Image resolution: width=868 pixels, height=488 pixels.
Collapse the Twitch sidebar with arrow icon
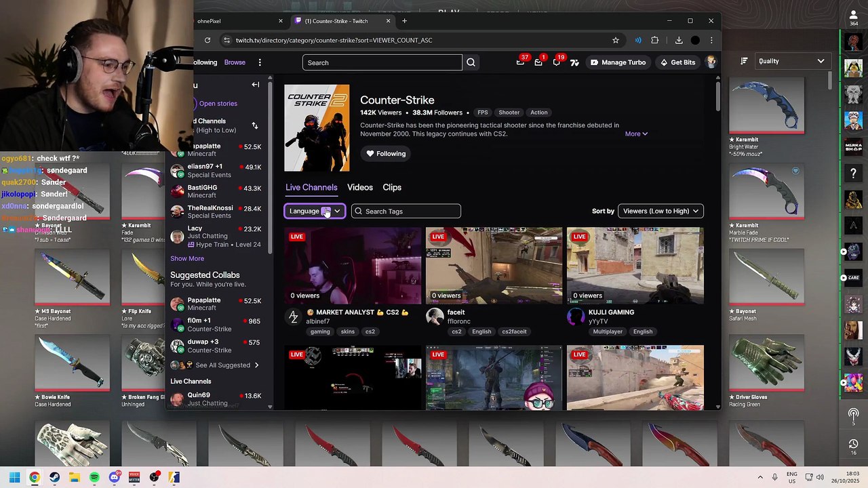click(x=256, y=85)
